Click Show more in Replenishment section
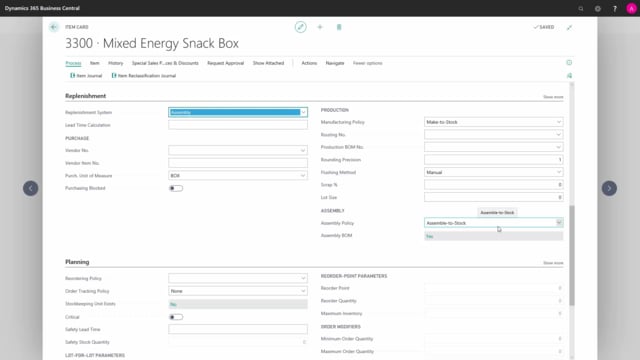The width and height of the screenshot is (640, 360). tap(553, 97)
